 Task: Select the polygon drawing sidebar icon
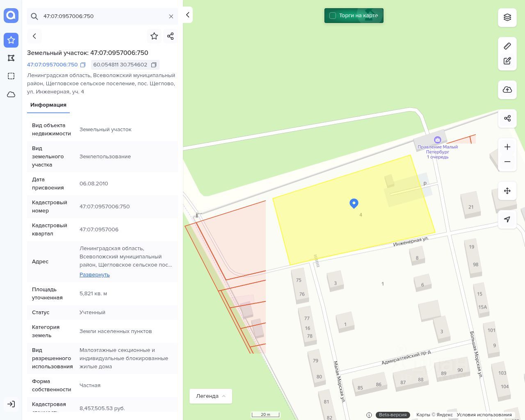(11, 58)
